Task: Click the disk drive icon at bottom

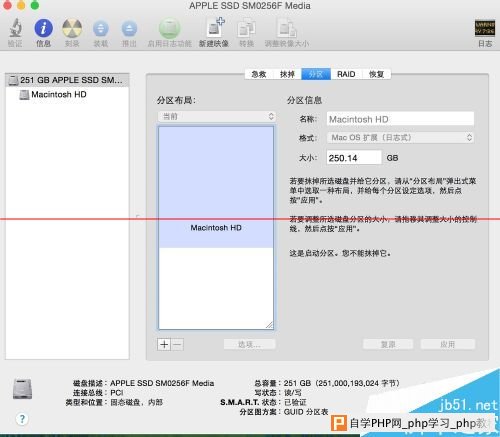Action: 22,389
